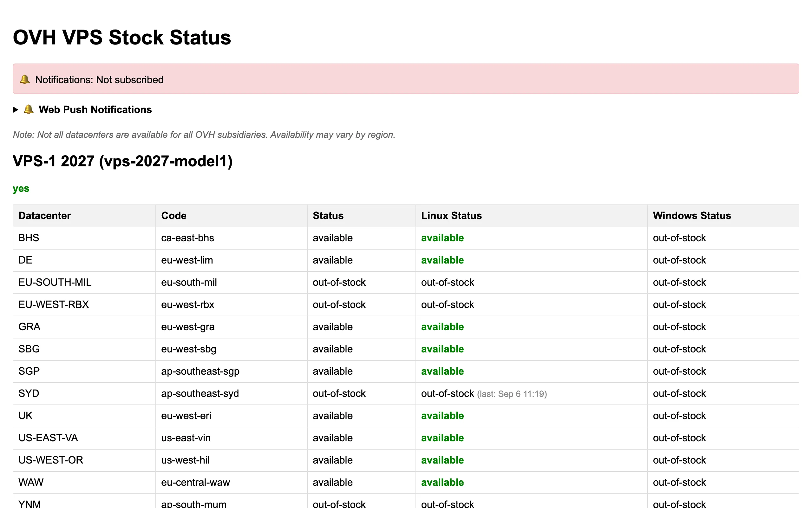
Task: Click the 'OVH VPS Stock Status' page heading
Action: click(x=122, y=37)
